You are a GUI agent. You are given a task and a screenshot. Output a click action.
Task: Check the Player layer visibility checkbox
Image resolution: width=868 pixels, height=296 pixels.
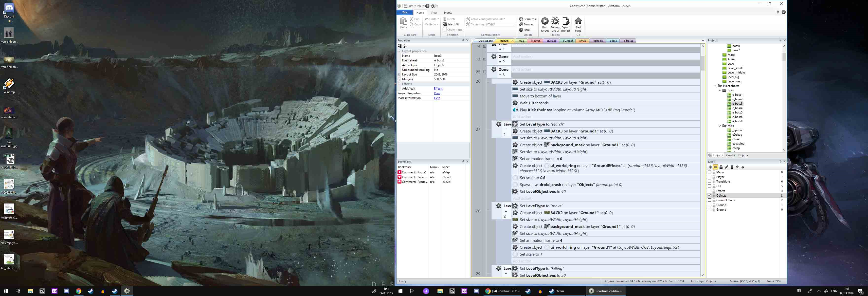click(710, 177)
